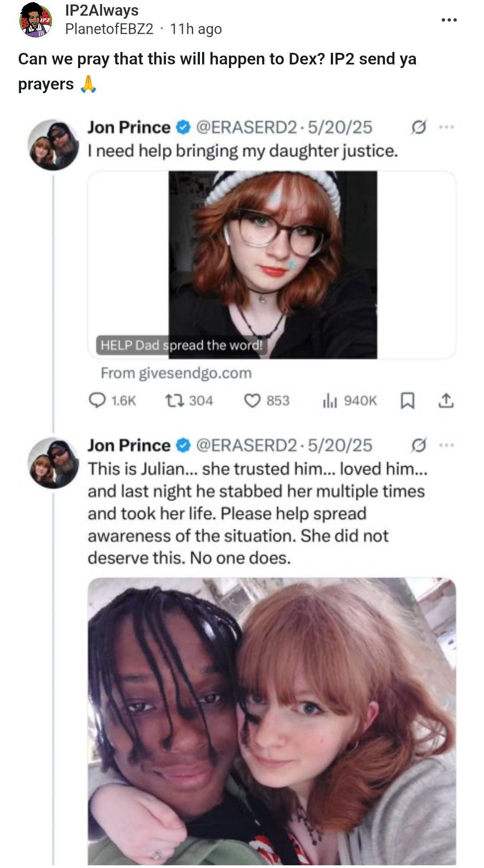Open the @ERASERD2 handle on the second tweet
The height and width of the screenshot is (868, 484).
[246, 446]
